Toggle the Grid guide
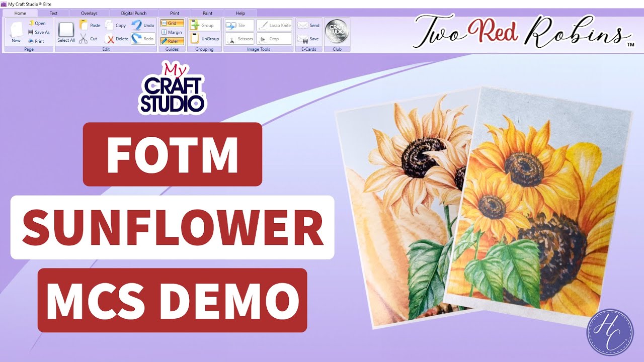644x362 pixels. pyautogui.click(x=172, y=23)
